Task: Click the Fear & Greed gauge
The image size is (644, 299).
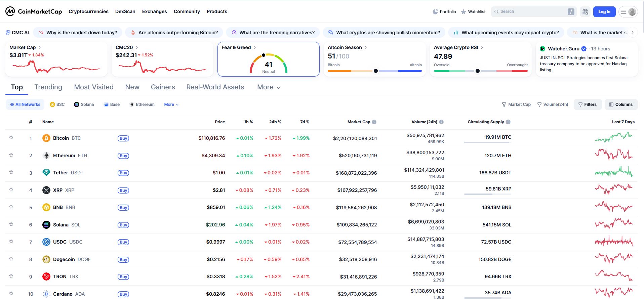Action: tap(269, 63)
